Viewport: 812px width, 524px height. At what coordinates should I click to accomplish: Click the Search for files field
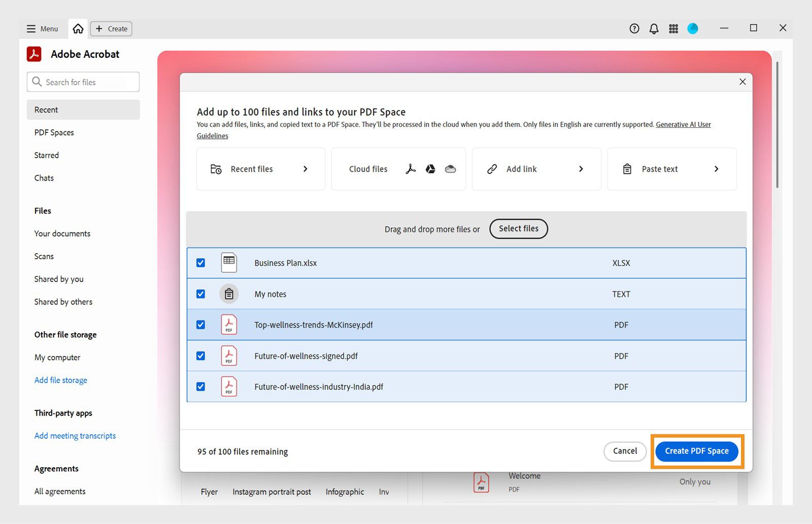click(x=83, y=82)
